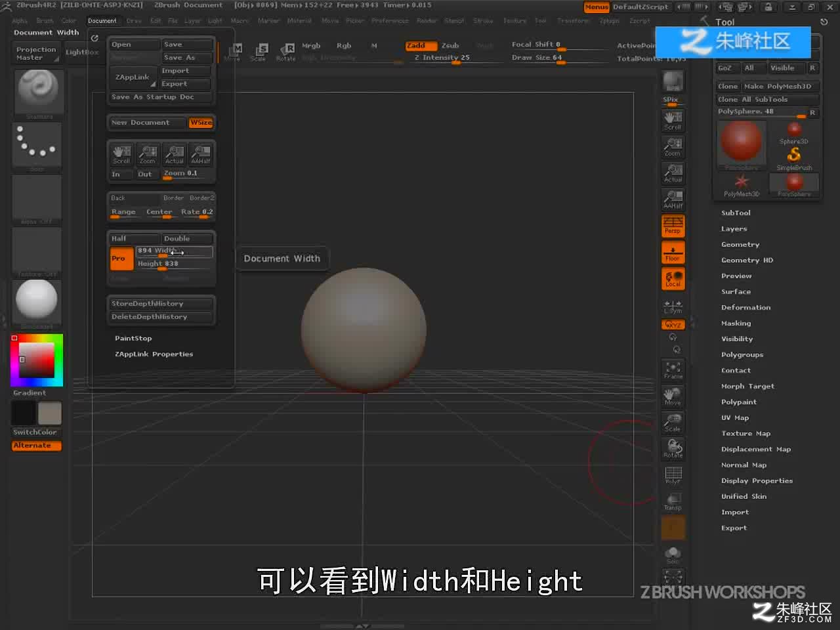
Task: Click the Actual icon in the Document palette
Action: click(175, 154)
